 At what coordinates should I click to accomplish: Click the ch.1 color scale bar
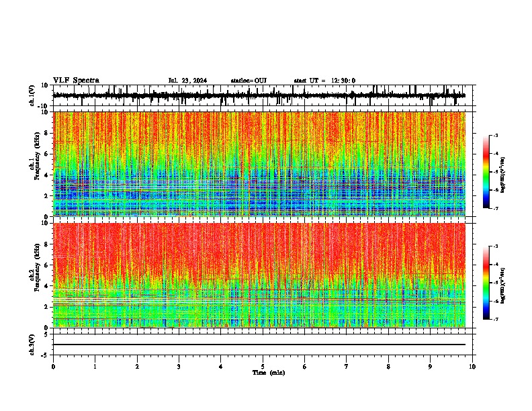486,172
